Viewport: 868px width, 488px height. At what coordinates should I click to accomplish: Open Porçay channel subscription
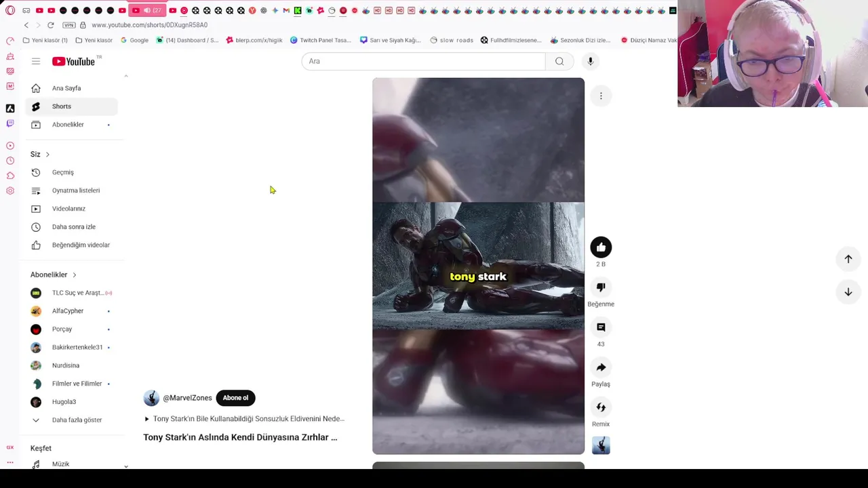coord(71,329)
